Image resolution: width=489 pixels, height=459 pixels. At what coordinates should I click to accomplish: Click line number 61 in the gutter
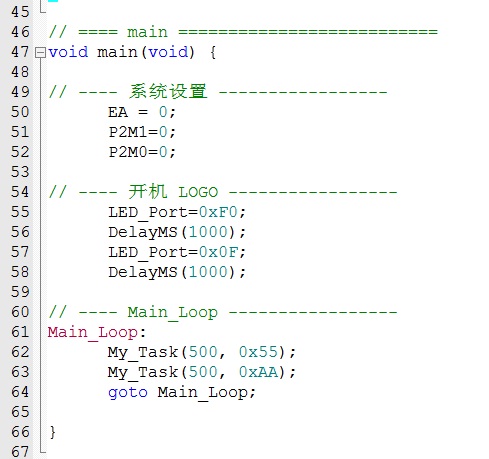[x=20, y=332]
